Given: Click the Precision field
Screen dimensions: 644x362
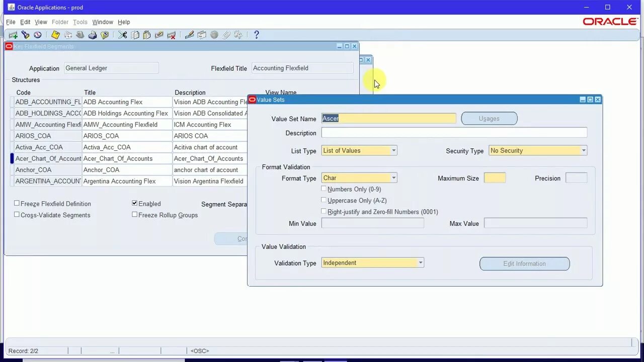Looking at the screenshot, I should (x=576, y=178).
